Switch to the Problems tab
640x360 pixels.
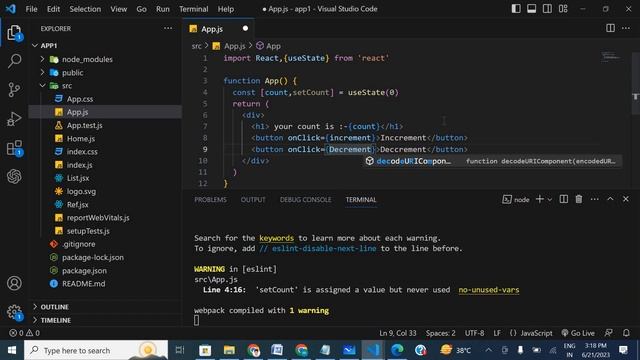[210, 200]
